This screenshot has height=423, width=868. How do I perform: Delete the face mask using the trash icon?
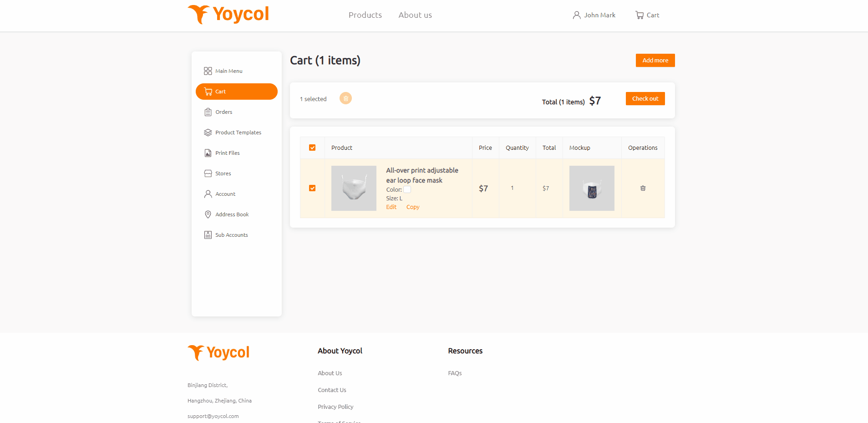point(643,188)
